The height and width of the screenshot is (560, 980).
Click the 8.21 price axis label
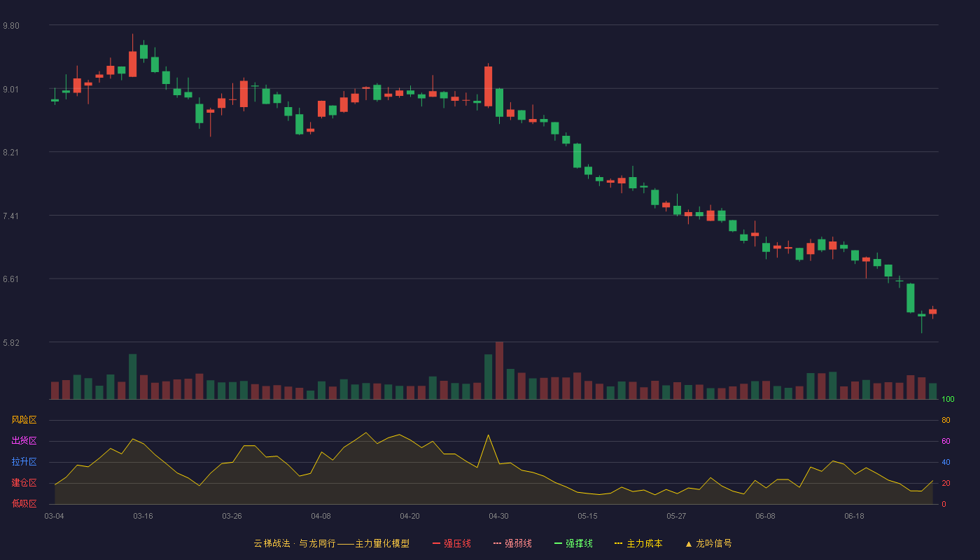point(11,153)
